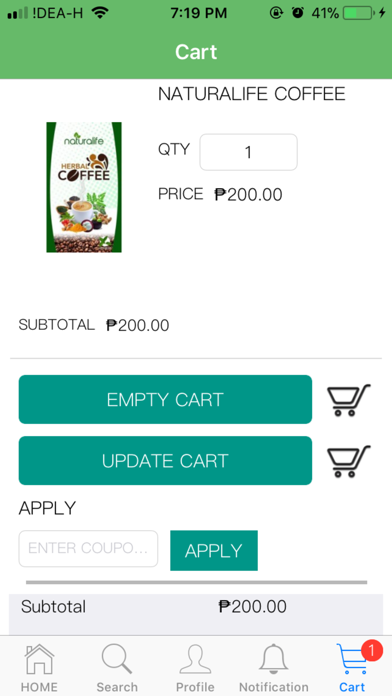The image size is (392, 696).
Task: Tap the Naturalife Herbal Coffee product image
Action: (x=84, y=187)
